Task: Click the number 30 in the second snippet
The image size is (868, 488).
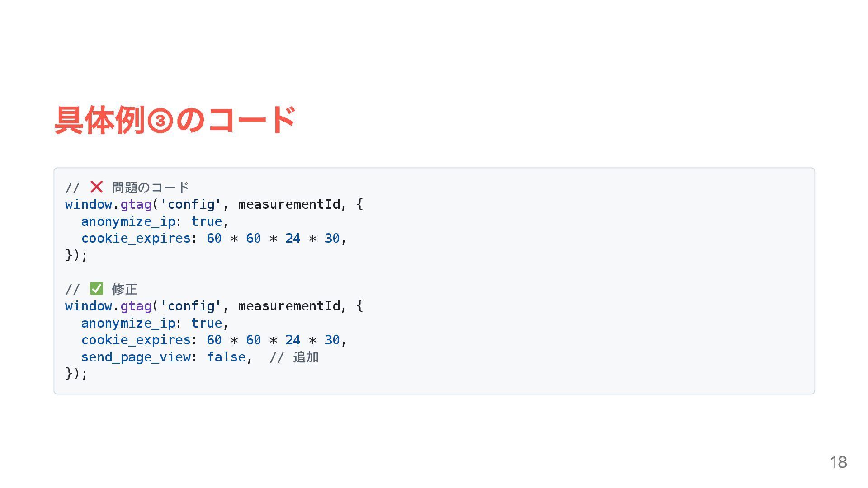Action: pyautogui.click(x=332, y=340)
